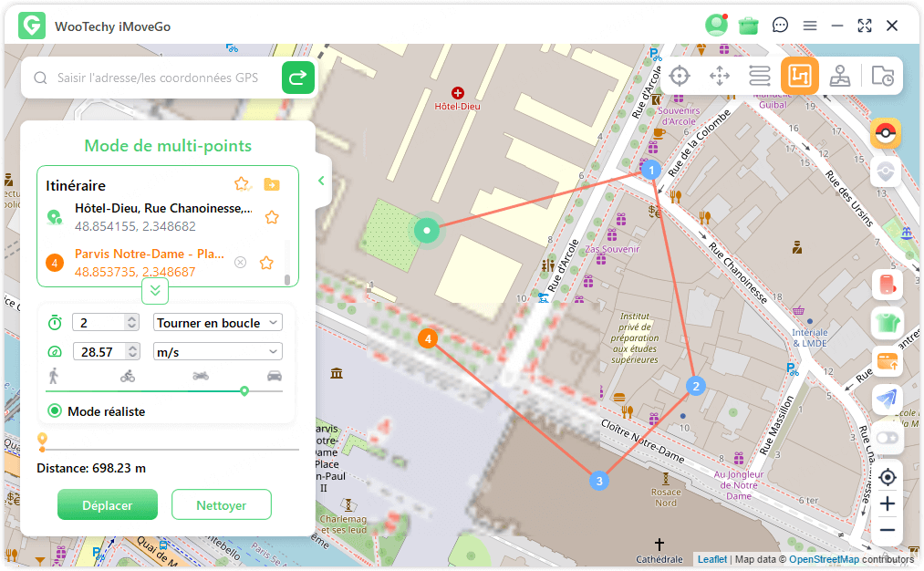Expand itinerary list with double chevron
This screenshot has width=924, height=571.
(155, 291)
